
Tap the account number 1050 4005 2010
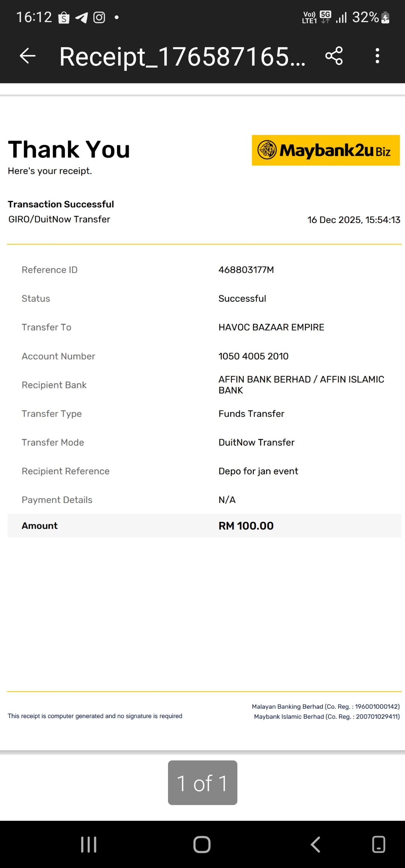coord(253,356)
